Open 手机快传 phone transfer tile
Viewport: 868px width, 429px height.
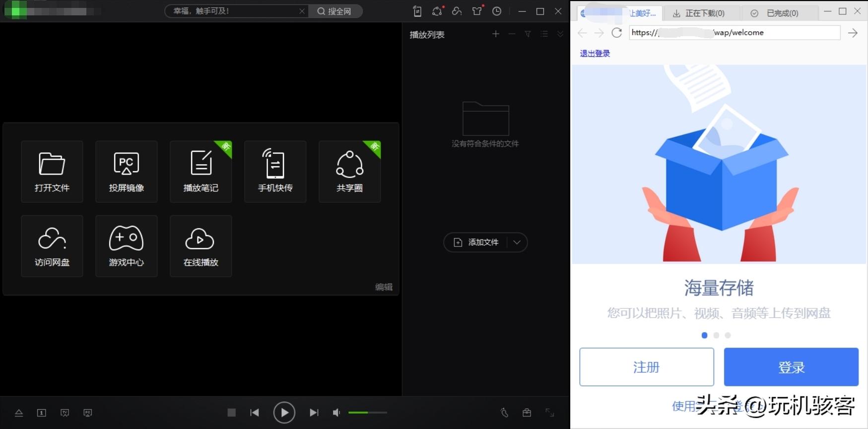pos(275,172)
